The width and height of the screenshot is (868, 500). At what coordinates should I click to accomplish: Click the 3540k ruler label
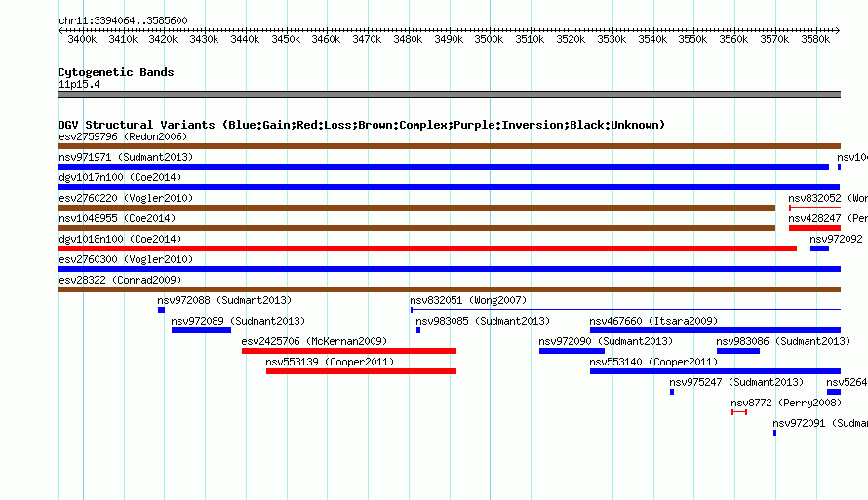[x=652, y=39]
